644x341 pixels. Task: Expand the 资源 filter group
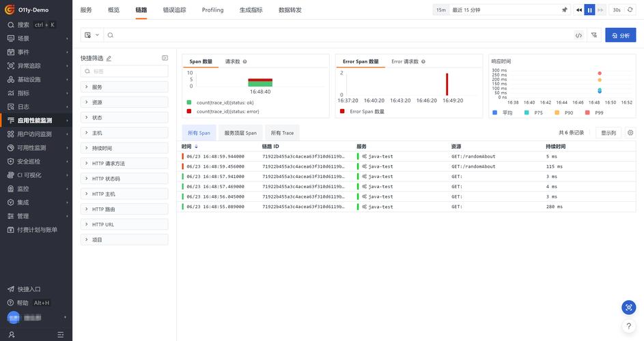point(124,102)
